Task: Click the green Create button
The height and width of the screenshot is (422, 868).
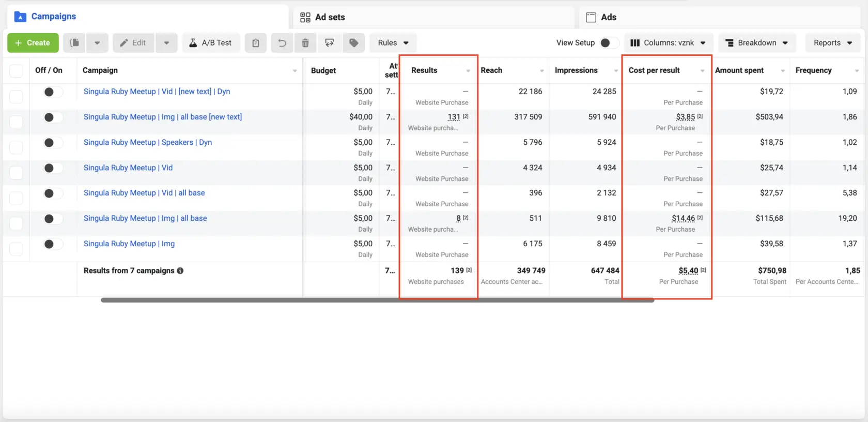Action: pyautogui.click(x=33, y=43)
